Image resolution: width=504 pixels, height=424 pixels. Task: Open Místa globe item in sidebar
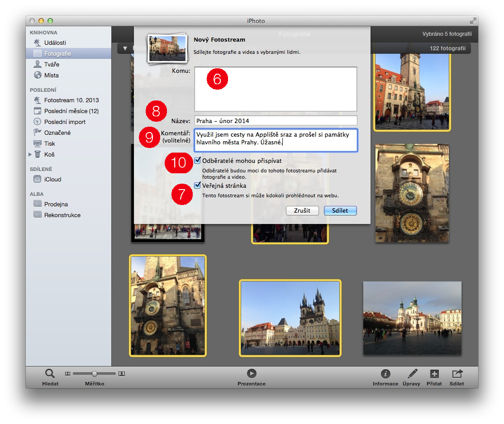click(x=51, y=75)
